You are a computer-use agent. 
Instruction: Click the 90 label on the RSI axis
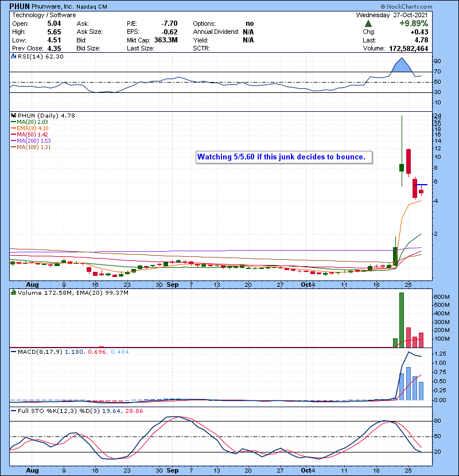(x=437, y=61)
